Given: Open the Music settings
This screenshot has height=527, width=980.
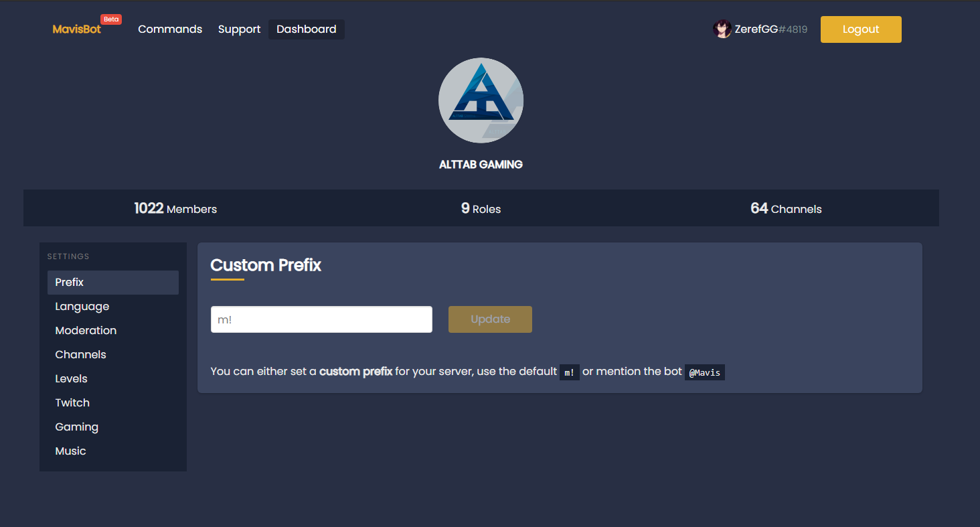Looking at the screenshot, I should pyautogui.click(x=71, y=451).
